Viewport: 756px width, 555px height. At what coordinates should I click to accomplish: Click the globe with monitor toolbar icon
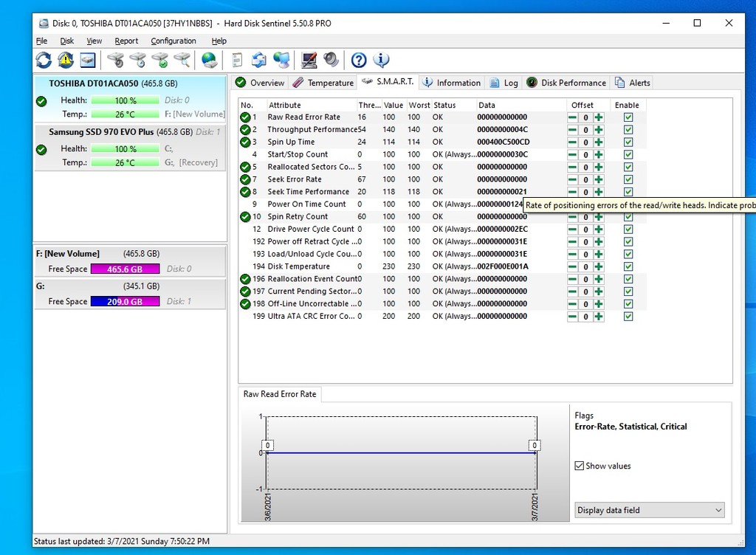281,61
